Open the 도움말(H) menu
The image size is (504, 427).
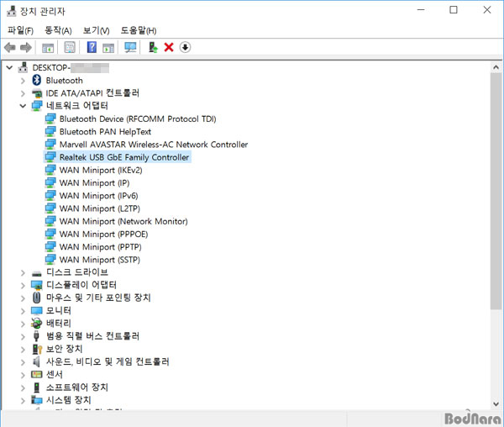[139, 30]
